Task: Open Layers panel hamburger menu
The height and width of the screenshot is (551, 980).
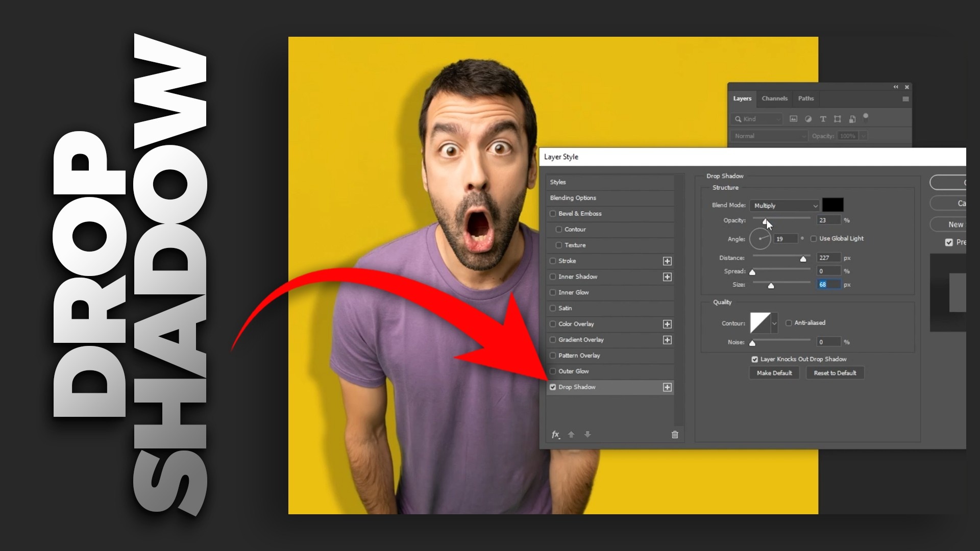Action: click(x=905, y=99)
